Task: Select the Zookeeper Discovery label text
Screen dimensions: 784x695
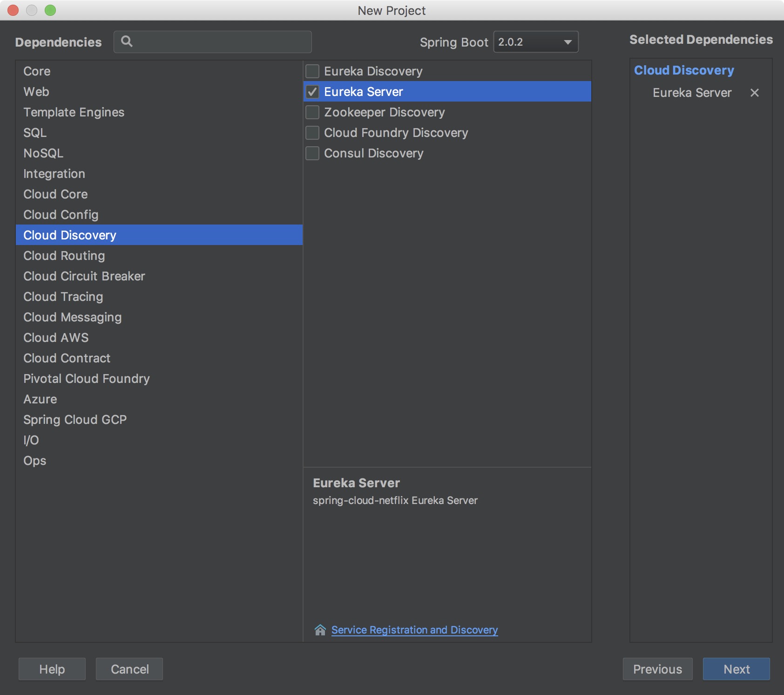Action: (x=385, y=112)
